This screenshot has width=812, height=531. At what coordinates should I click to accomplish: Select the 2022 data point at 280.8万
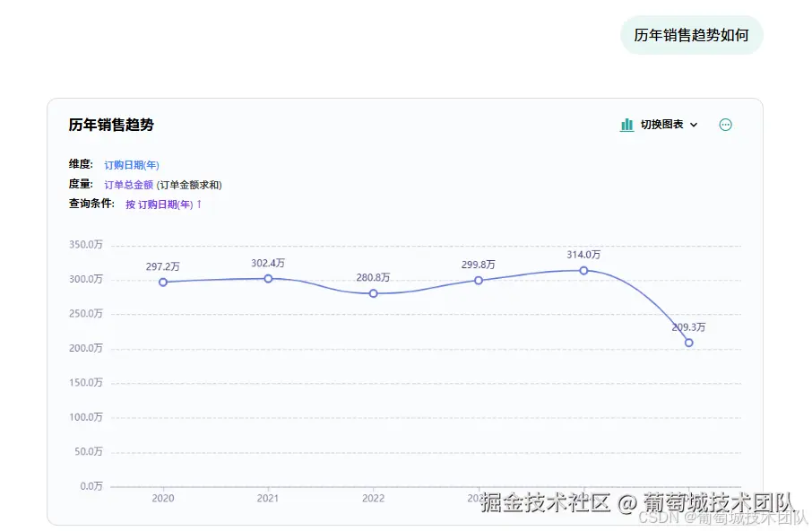pyautogui.click(x=374, y=293)
